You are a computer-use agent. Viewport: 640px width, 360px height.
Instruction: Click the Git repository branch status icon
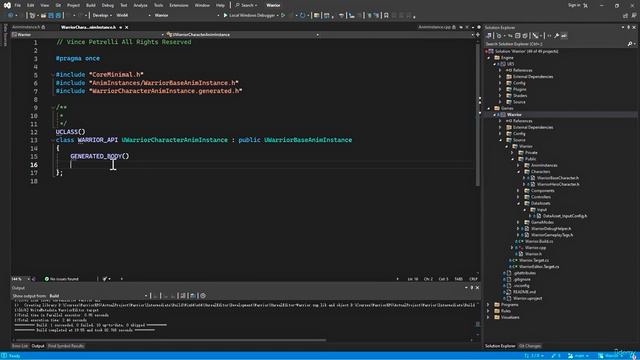[579, 356]
